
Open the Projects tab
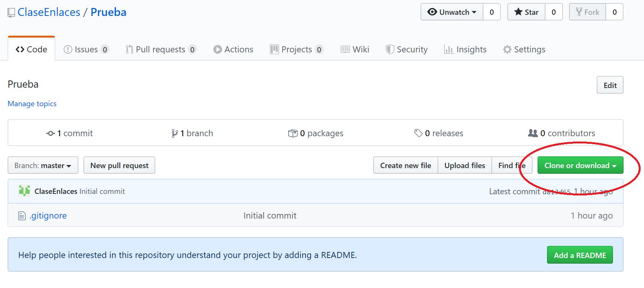pyautogui.click(x=296, y=49)
